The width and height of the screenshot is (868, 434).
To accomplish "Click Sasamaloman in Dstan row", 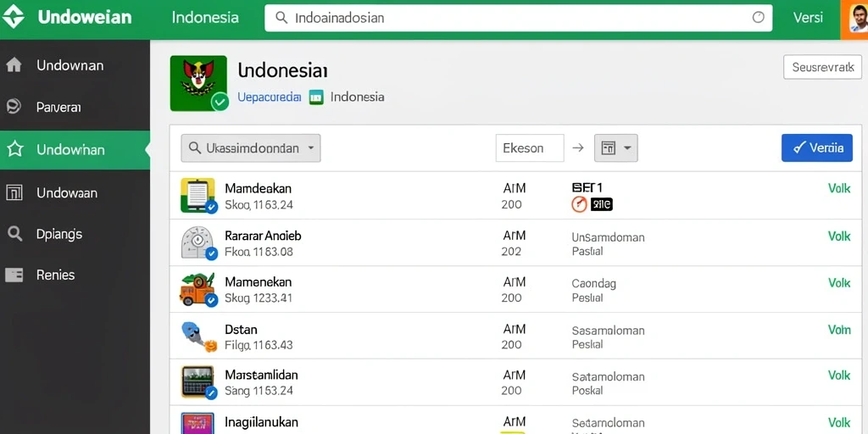I will (608, 331).
